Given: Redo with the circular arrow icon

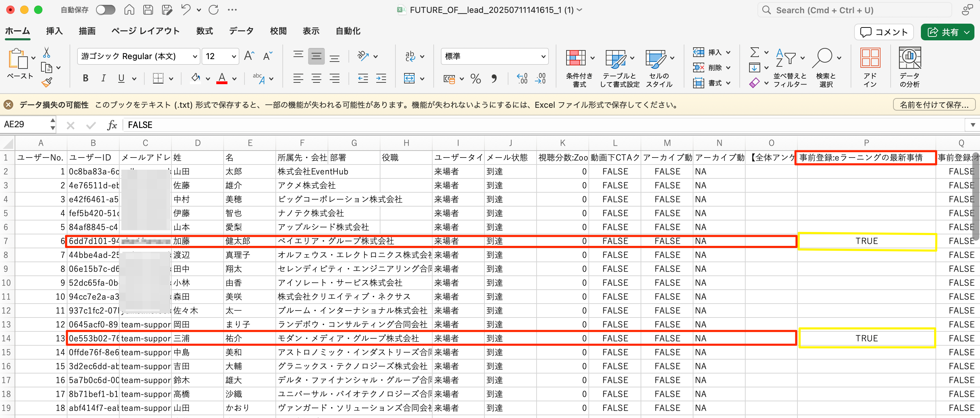Looking at the screenshot, I should [x=214, y=10].
